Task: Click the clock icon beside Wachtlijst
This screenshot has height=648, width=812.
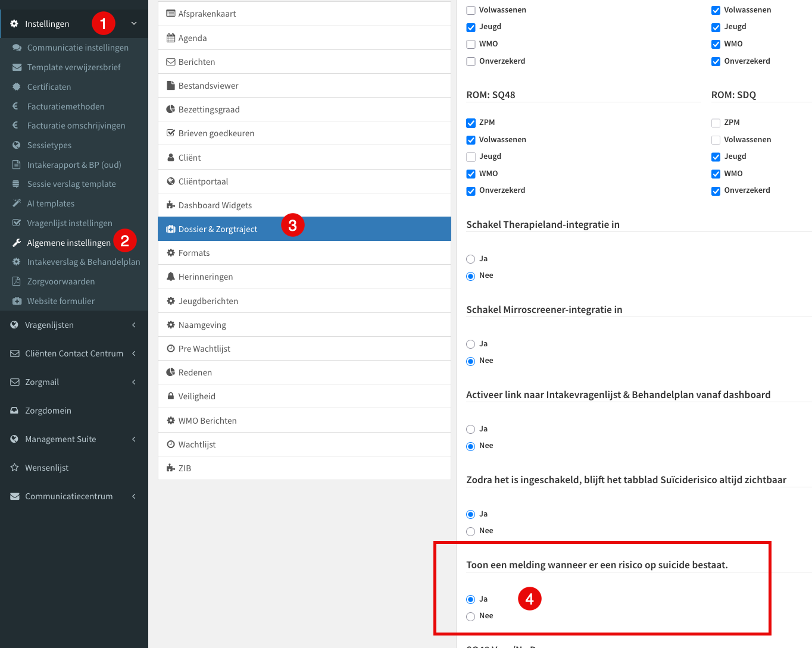Action: [x=171, y=444]
